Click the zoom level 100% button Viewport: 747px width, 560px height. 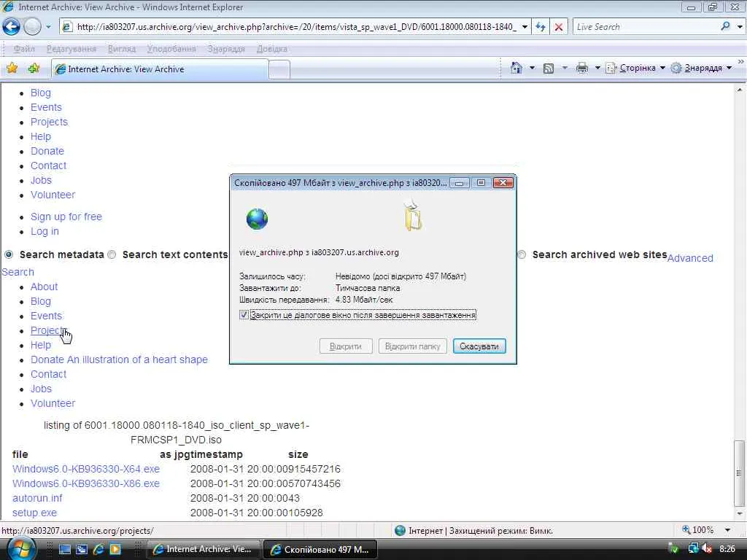(x=697, y=530)
